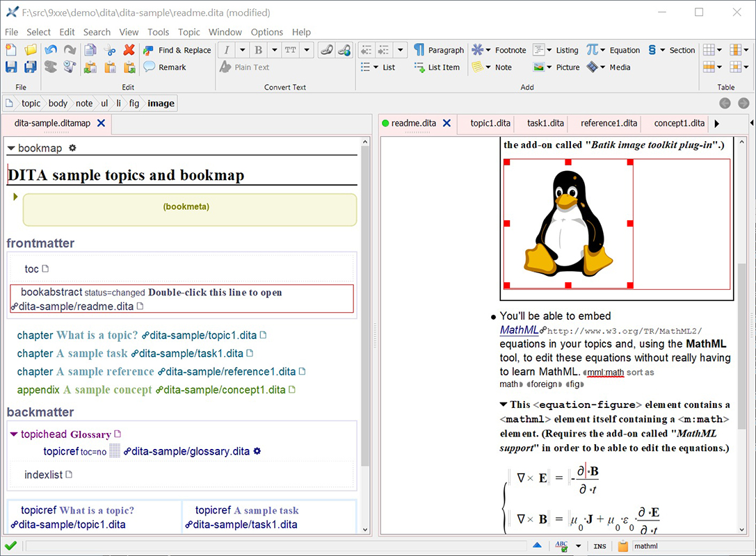This screenshot has height=556, width=756.
Task: Toggle bold text formatting
Action: coord(259,50)
